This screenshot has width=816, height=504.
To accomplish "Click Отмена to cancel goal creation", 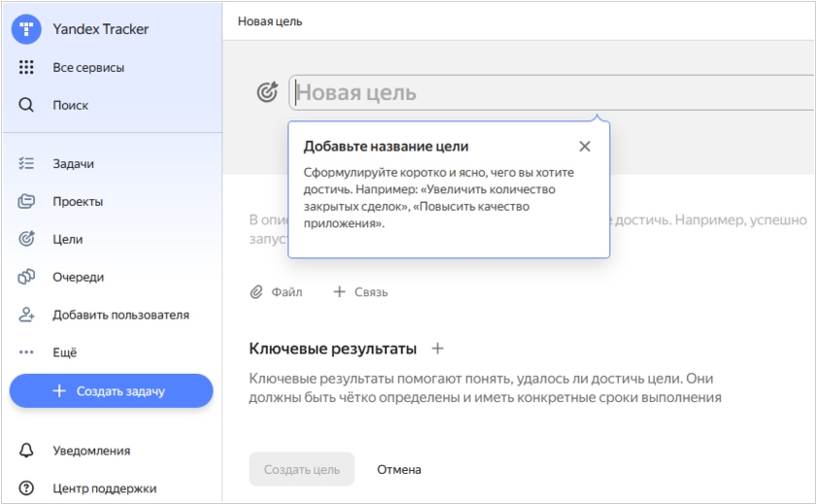I will point(399,469).
